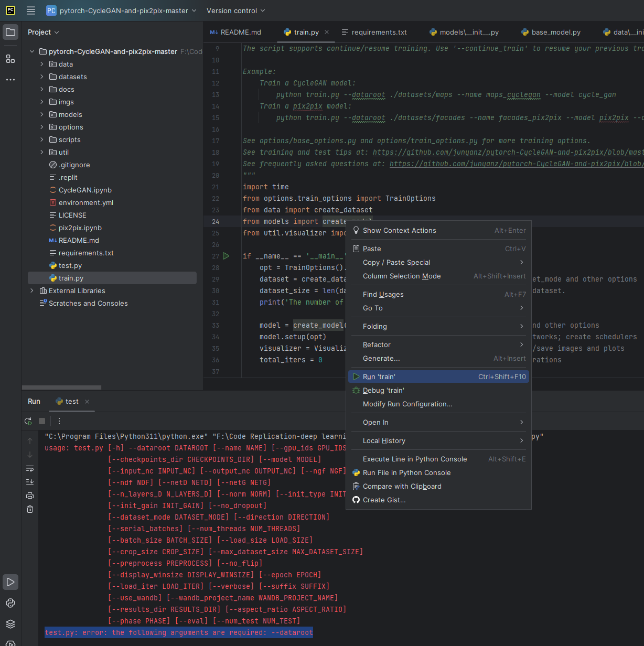Screen dimensions: 644x646
Task: Click the PyCharm app logo icon
Action: 10,10
